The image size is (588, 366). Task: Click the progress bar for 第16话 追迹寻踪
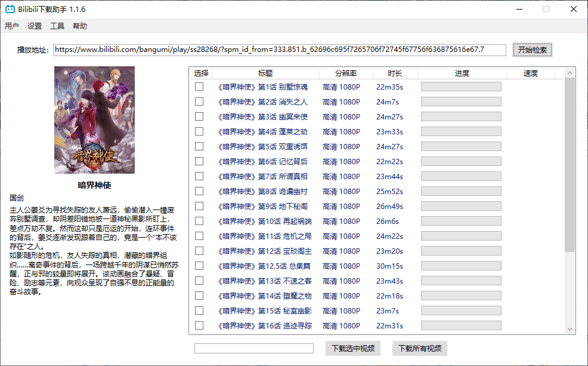click(x=461, y=325)
